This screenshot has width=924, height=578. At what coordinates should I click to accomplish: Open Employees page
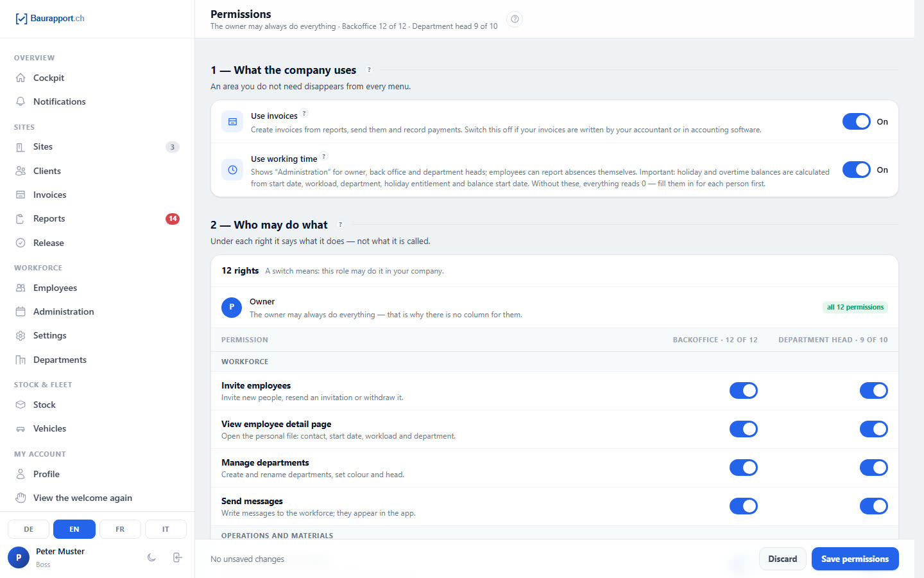[x=98, y=288]
